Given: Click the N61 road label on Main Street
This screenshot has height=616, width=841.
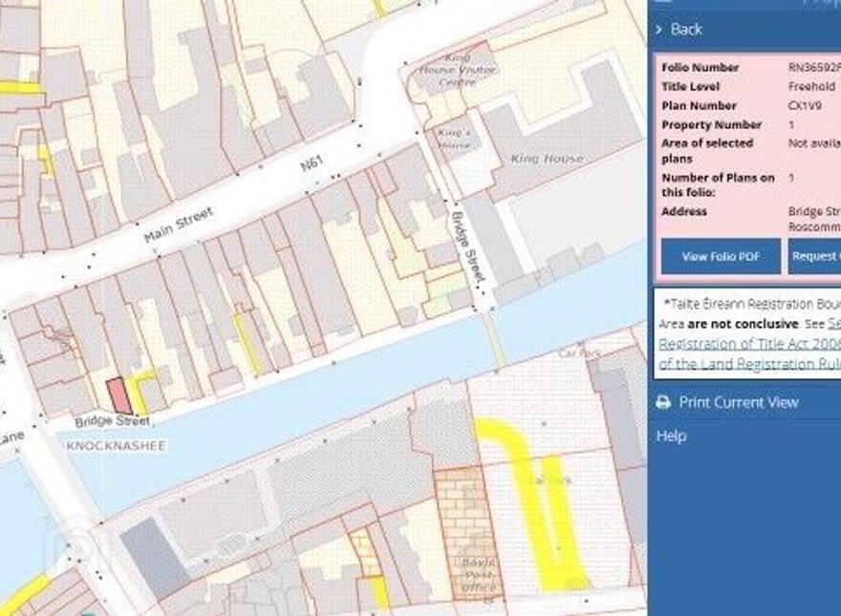Looking at the screenshot, I should (312, 163).
